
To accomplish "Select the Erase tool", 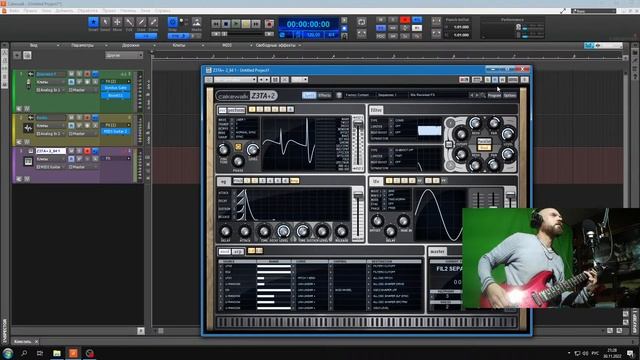I will click(153, 22).
